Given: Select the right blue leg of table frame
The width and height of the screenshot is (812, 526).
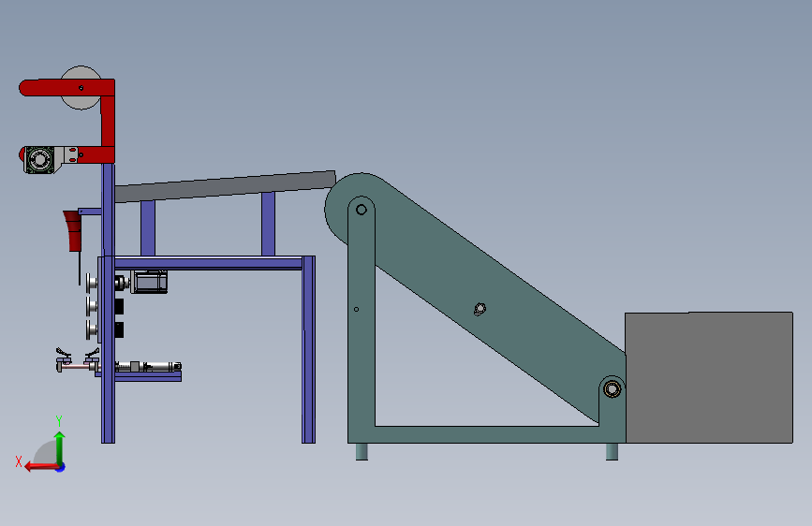Looking at the screenshot, I should coord(309,349).
